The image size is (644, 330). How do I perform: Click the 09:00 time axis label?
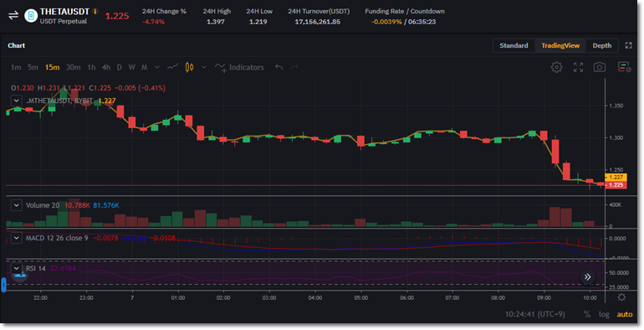point(544,297)
